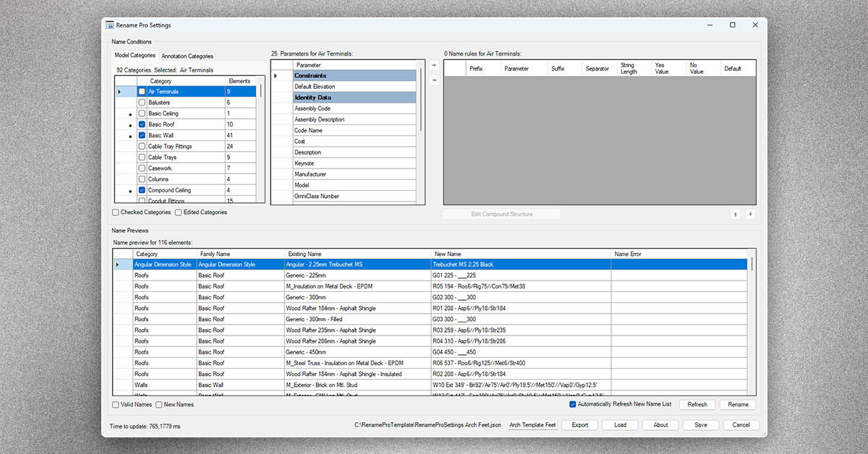Select the Code Name parameter row
868x454 pixels.
(344, 130)
